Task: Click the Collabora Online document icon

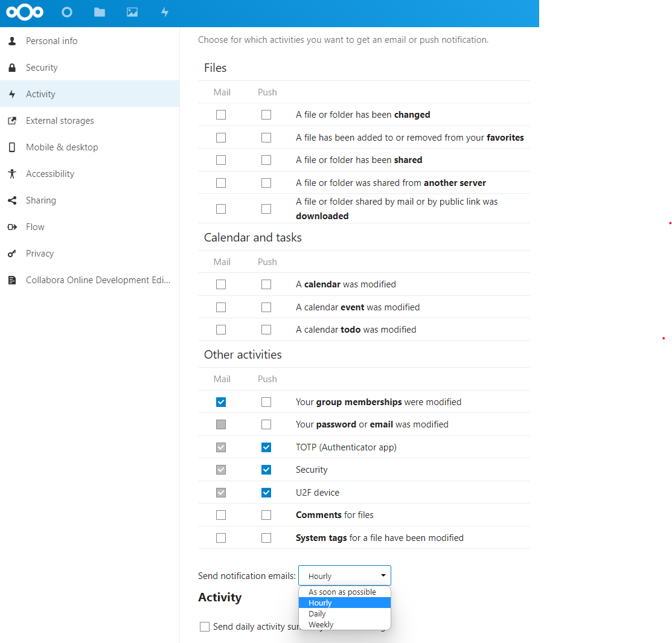Action: click(x=12, y=280)
